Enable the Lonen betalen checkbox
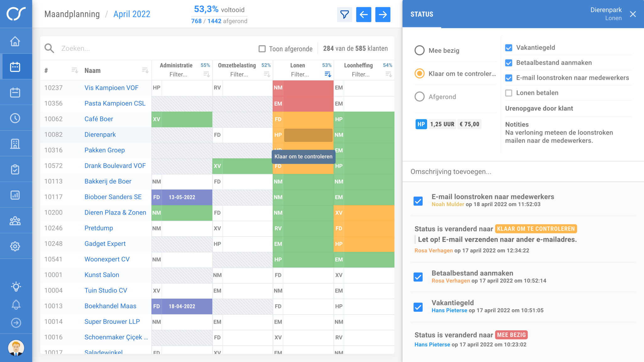The height and width of the screenshot is (362, 644). pos(508,93)
